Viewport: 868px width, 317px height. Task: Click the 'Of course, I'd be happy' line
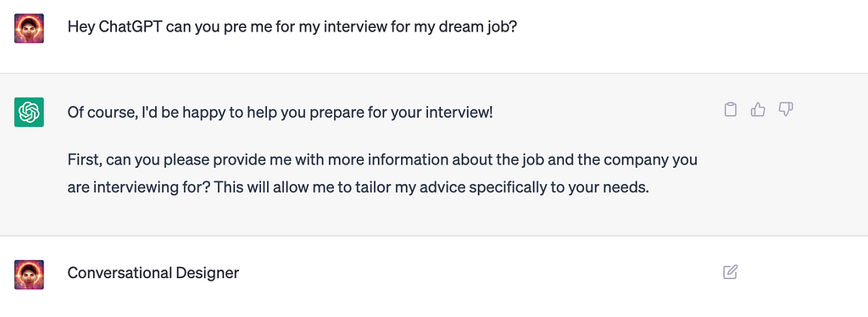click(280, 113)
